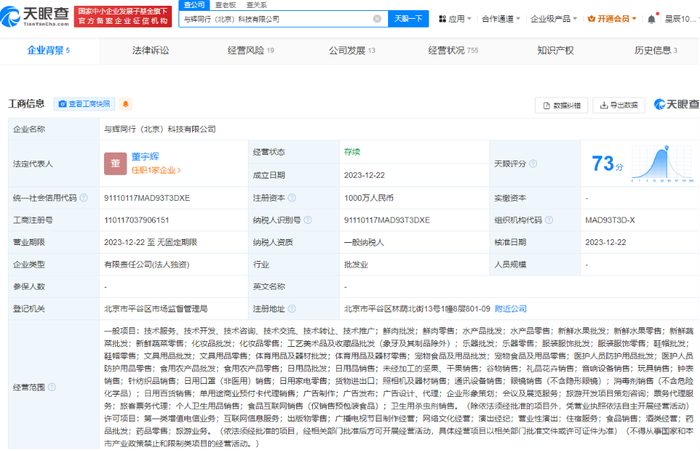
Task: Click the 天眼一下 search button
Action: click(x=407, y=18)
